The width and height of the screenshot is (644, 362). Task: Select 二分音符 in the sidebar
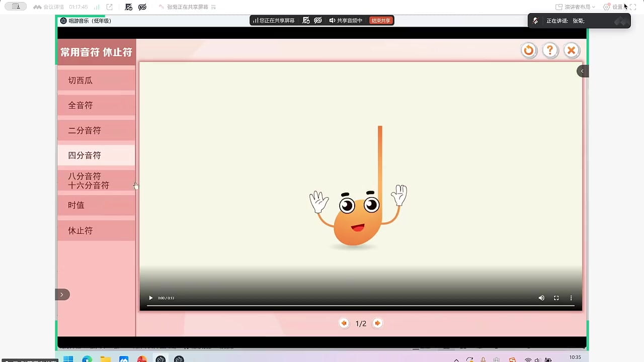tap(96, 130)
